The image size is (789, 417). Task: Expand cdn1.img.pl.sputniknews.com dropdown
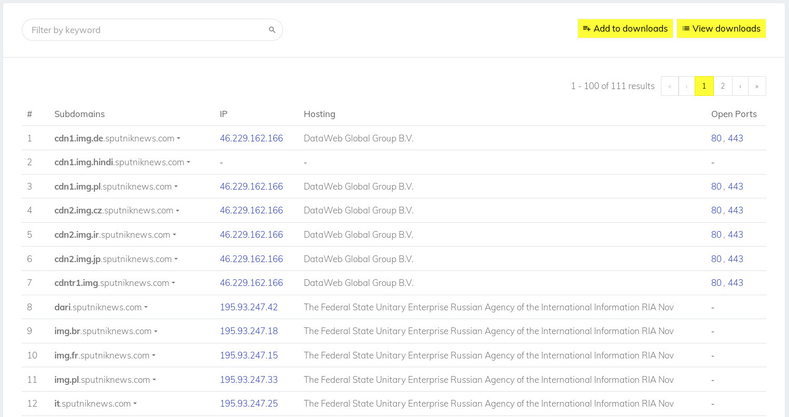pyautogui.click(x=176, y=187)
